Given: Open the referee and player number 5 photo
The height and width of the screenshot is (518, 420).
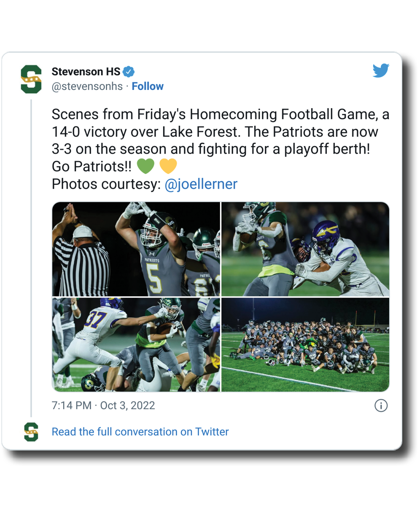Looking at the screenshot, I should pyautogui.click(x=136, y=249).
